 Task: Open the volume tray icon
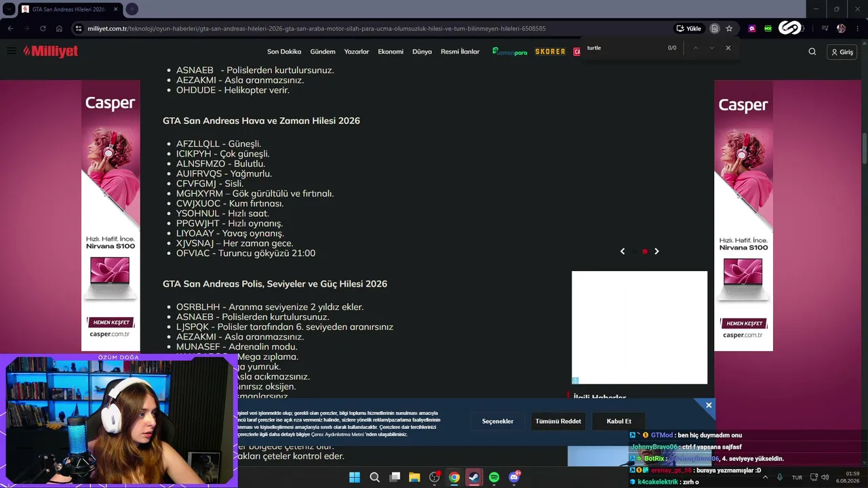pos(825,477)
